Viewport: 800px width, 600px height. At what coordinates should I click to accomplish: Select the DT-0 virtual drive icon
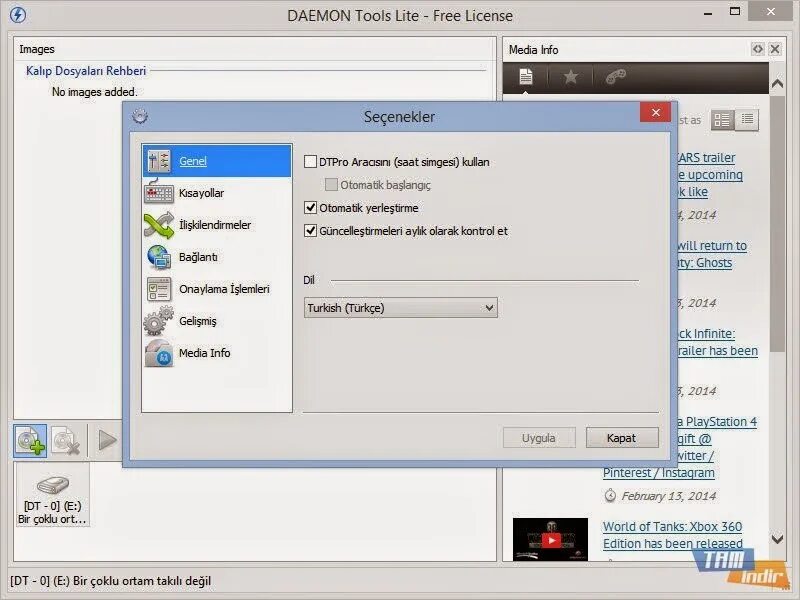coord(53,485)
